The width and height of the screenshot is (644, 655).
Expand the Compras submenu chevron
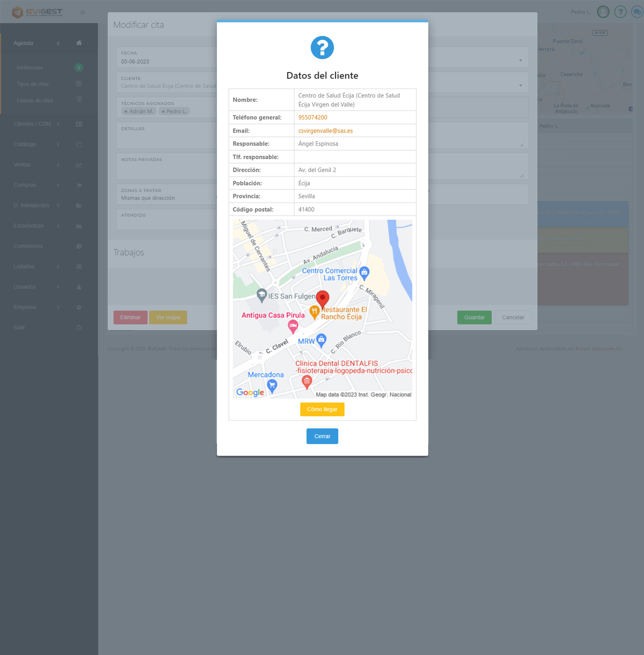[58, 185]
